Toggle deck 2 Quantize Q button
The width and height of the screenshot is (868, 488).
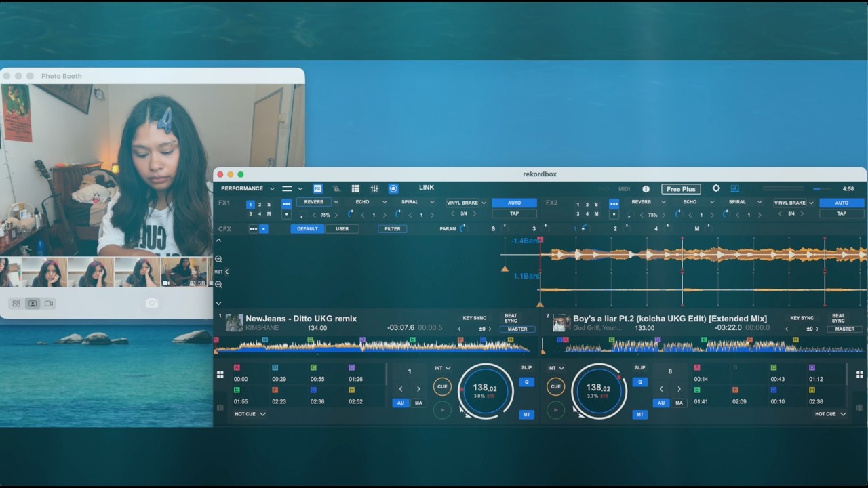pos(639,382)
